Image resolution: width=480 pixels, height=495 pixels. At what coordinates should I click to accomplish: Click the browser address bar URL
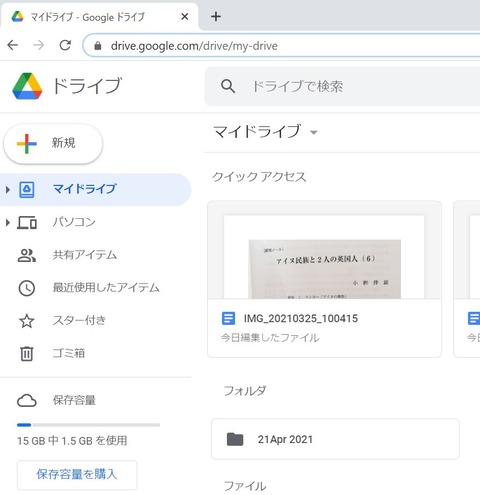[194, 46]
